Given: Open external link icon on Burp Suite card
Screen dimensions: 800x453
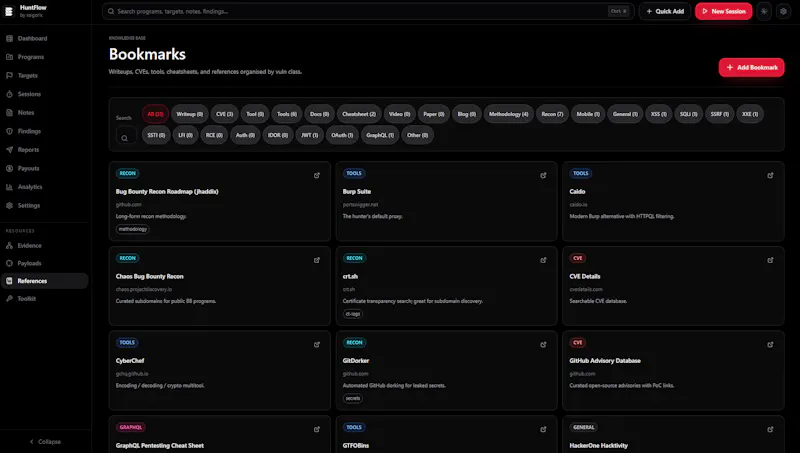Looking at the screenshot, I should point(543,175).
